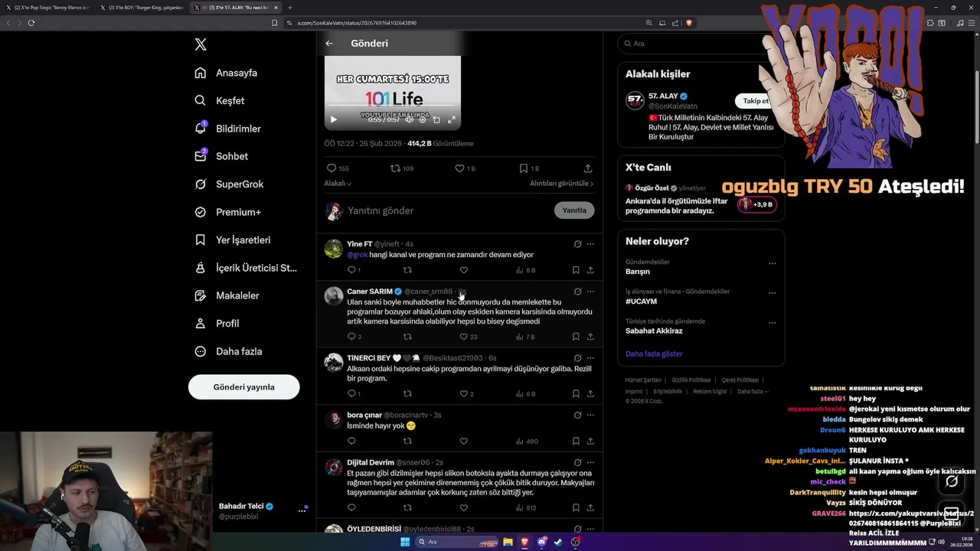Bookmark Caner SARIM's reply
Screen dimensions: 980x551
pos(576,337)
